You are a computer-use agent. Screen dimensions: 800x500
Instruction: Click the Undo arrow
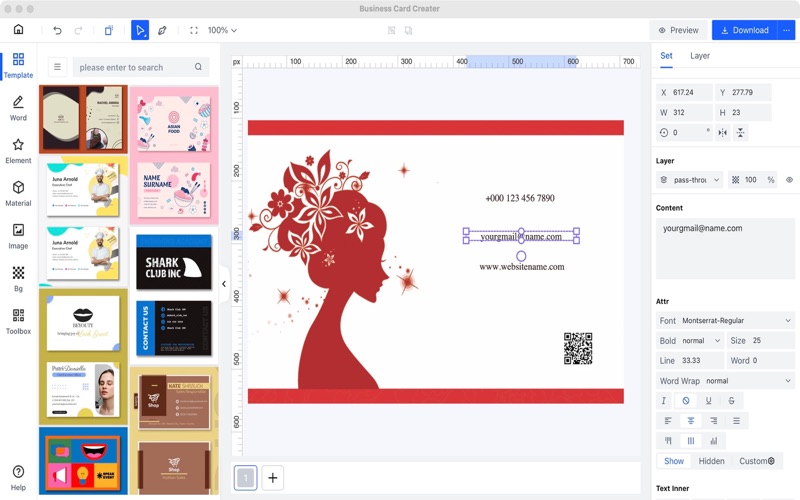coord(57,30)
